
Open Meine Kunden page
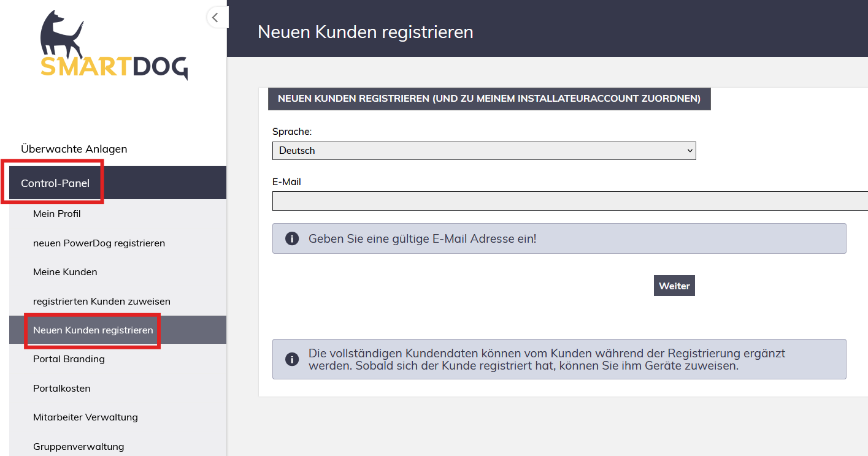tap(65, 272)
